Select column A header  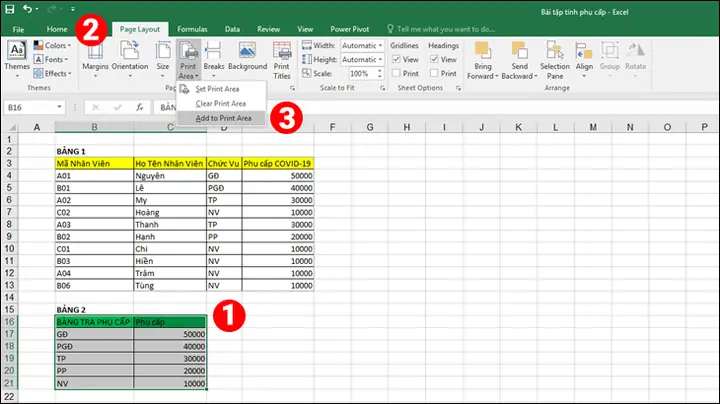[x=37, y=127]
